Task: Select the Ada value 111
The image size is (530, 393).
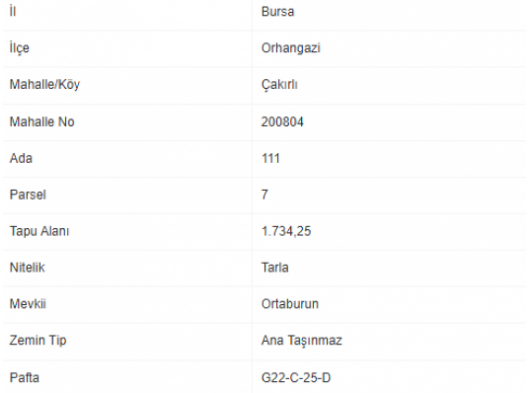Action: pos(270,158)
